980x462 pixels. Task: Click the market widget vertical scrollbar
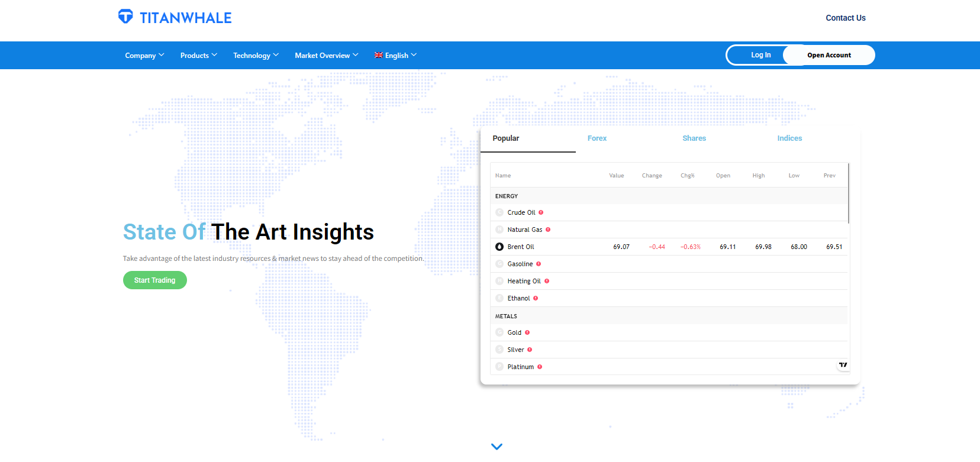click(849, 193)
